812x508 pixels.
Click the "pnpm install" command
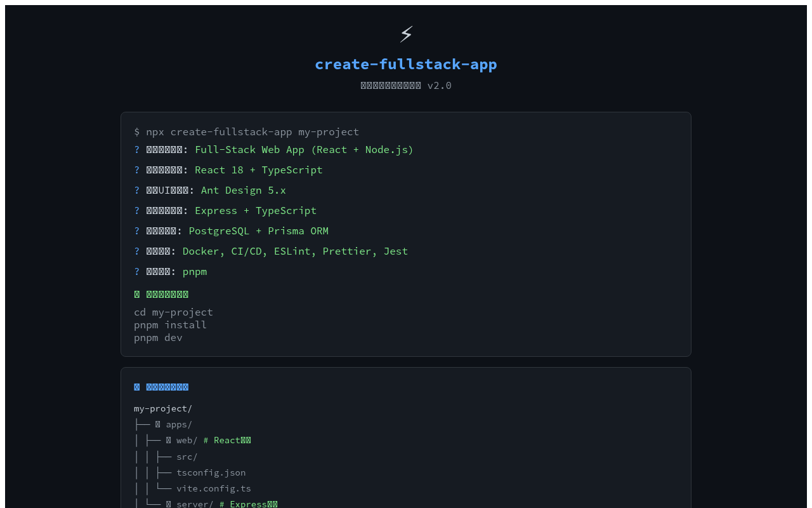[170, 324]
